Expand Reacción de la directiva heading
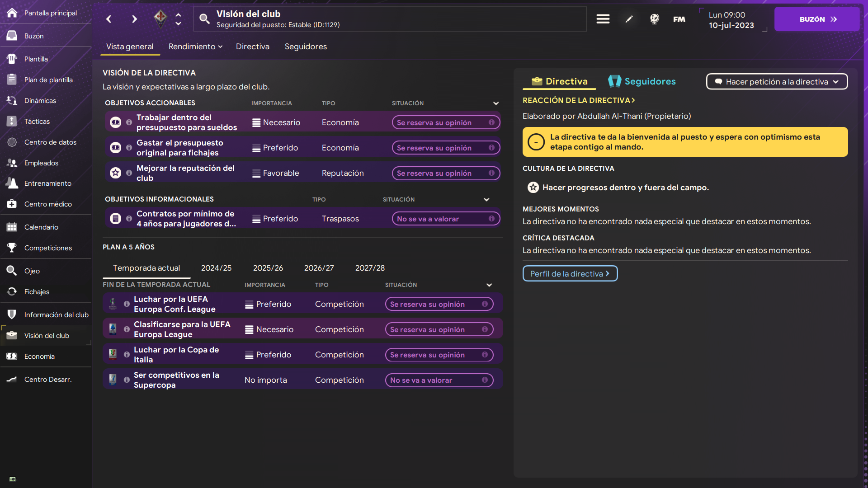This screenshot has width=868, height=488. point(579,100)
